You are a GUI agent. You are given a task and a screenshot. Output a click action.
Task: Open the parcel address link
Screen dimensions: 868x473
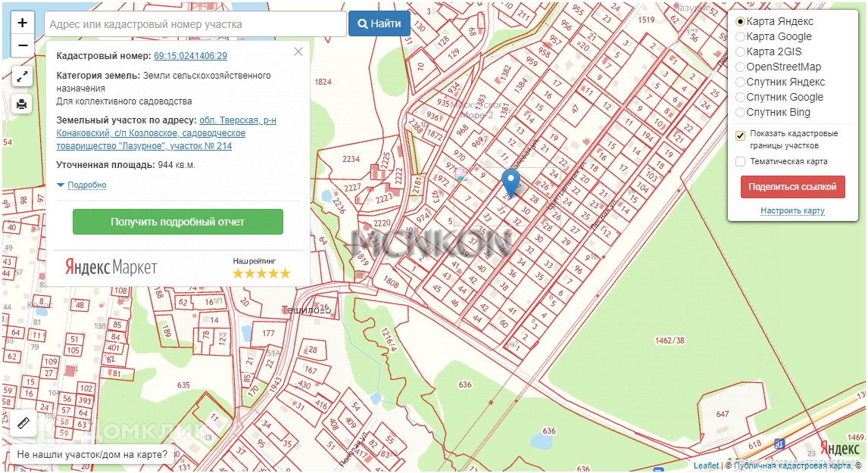[166, 133]
